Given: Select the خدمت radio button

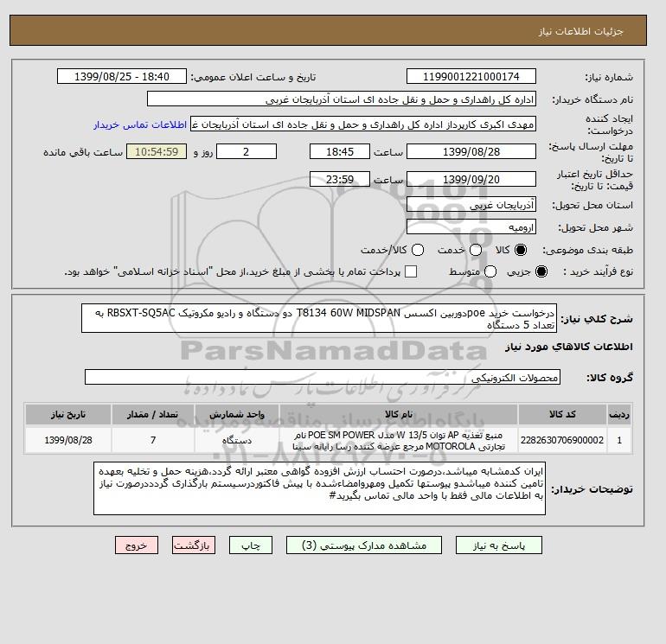Looking at the screenshot, I should 476,250.
